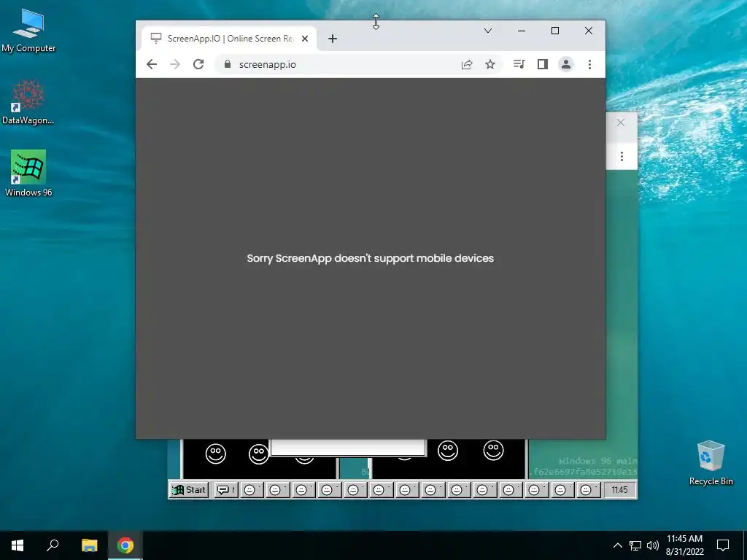Select the last smiley button before the 11:45 clock
This screenshot has height=560, width=747.
coord(589,489)
